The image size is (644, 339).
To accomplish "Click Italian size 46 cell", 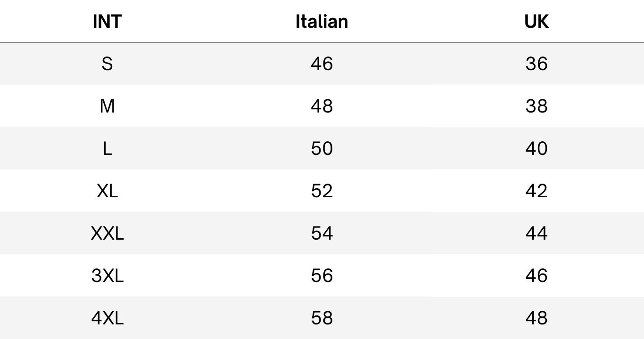I will coord(322,64).
